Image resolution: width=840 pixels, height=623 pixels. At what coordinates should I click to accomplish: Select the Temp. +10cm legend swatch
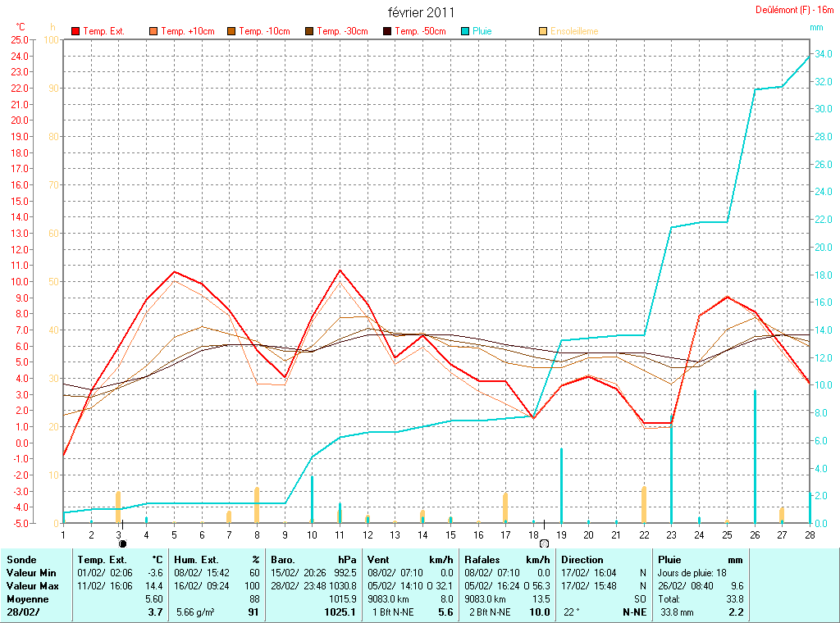point(153,31)
